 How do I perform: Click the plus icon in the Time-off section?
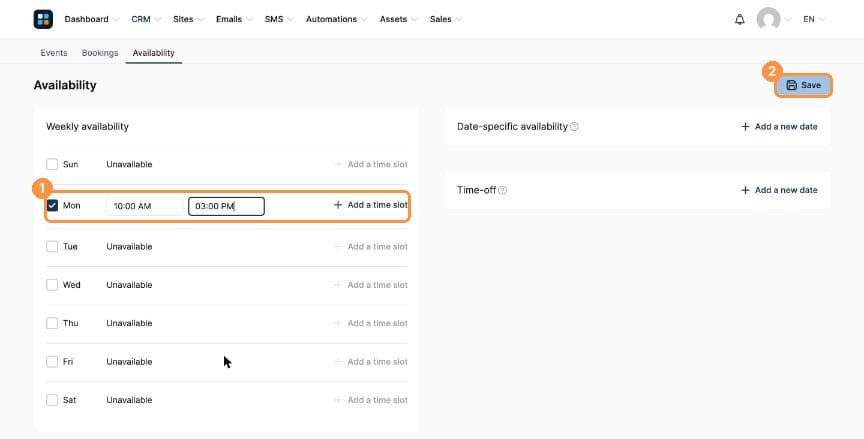pyautogui.click(x=745, y=190)
